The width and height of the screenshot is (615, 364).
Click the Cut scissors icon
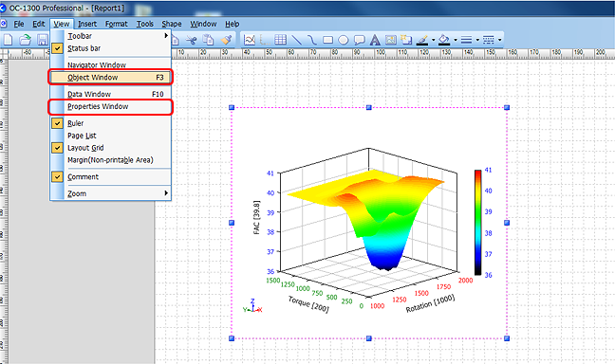(191, 40)
